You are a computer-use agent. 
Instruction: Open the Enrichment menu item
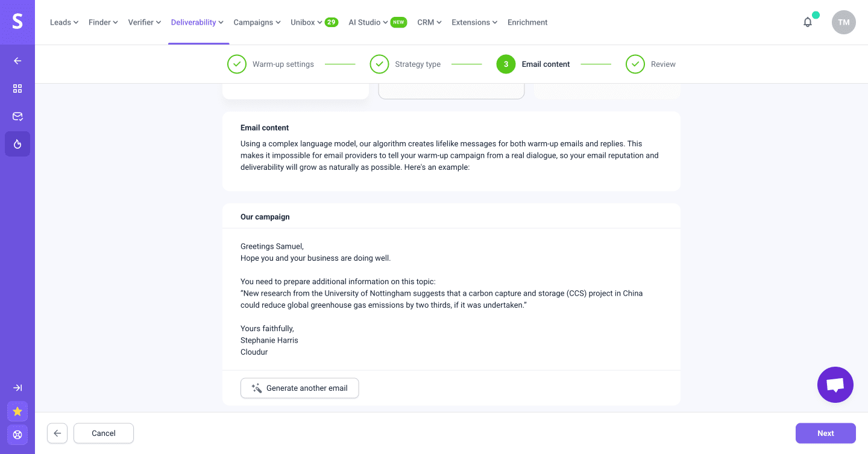click(x=527, y=22)
